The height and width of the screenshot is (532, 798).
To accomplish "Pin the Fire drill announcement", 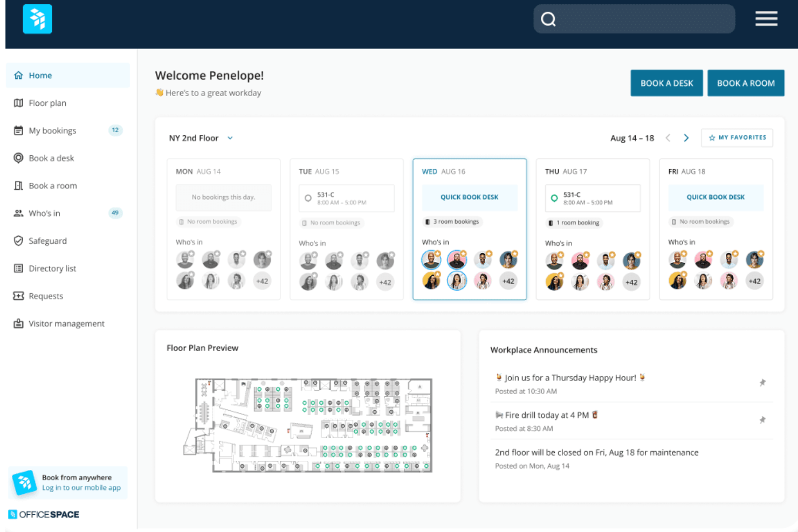I will (x=762, y=420).
